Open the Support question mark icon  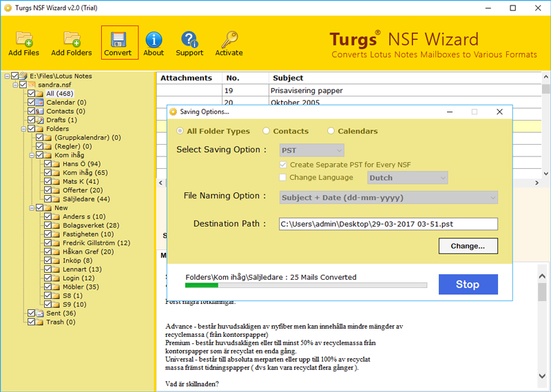coord(189,39)
